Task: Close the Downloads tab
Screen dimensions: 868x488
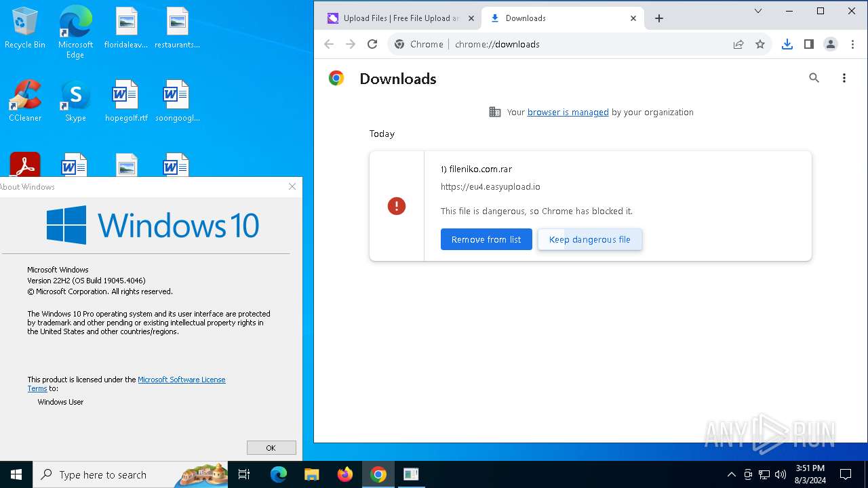Action: pyautogui.click(x=633, y=18)
